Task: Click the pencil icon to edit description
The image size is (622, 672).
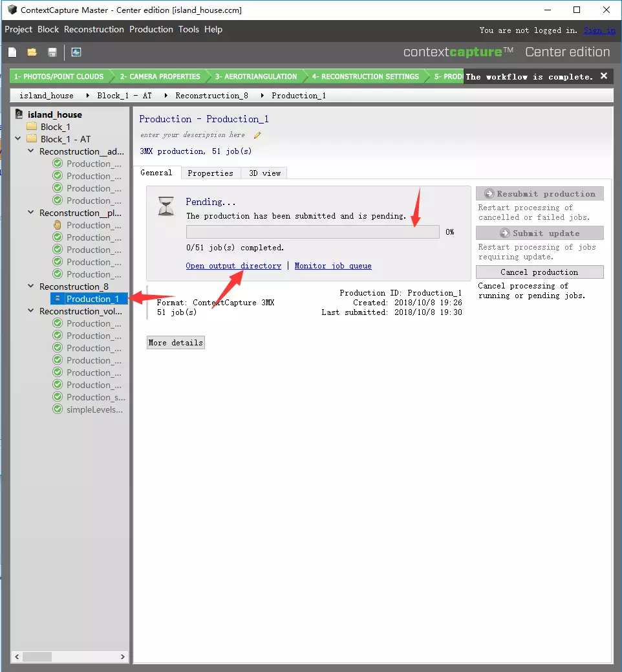Action: [257, 135]
